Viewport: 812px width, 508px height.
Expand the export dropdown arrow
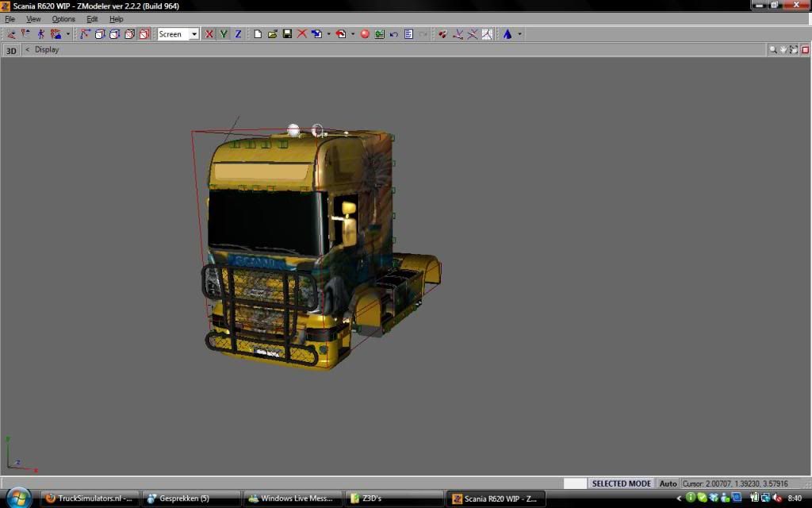[x=353, y=34]
